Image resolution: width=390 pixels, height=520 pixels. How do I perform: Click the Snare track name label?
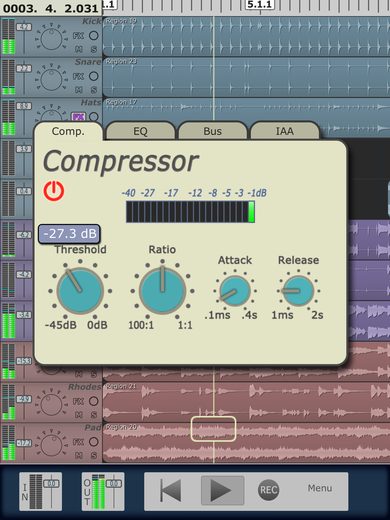point(88,62)
